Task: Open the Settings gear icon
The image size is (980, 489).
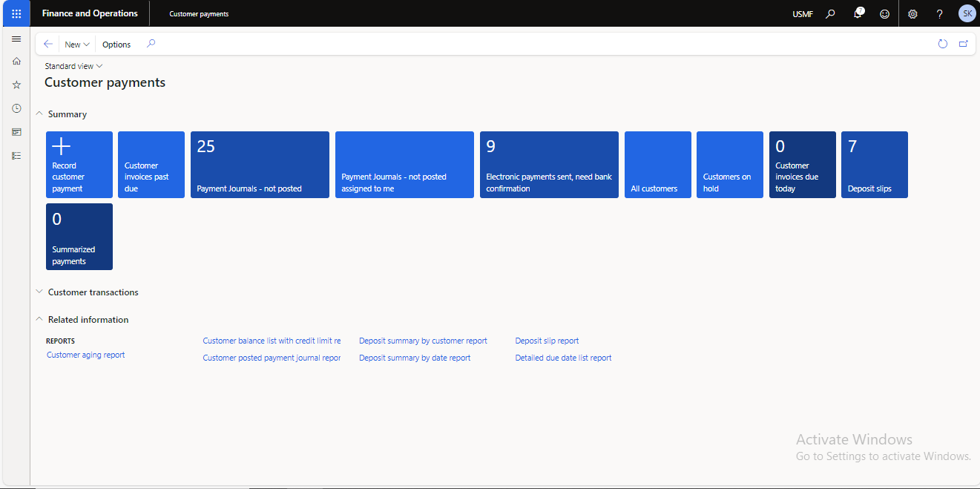Action: 912,13
